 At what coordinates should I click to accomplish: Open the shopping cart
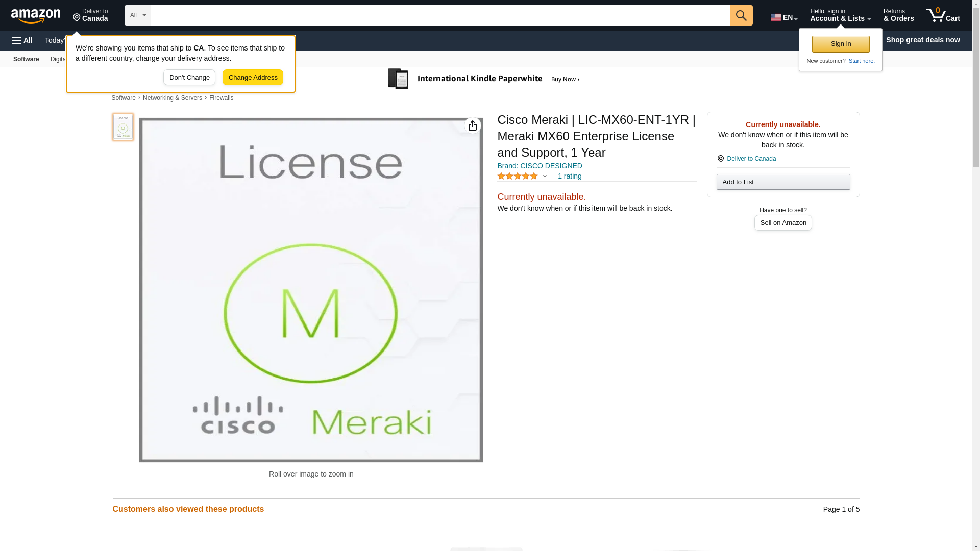pyautogui.click(x=943, y=15)
